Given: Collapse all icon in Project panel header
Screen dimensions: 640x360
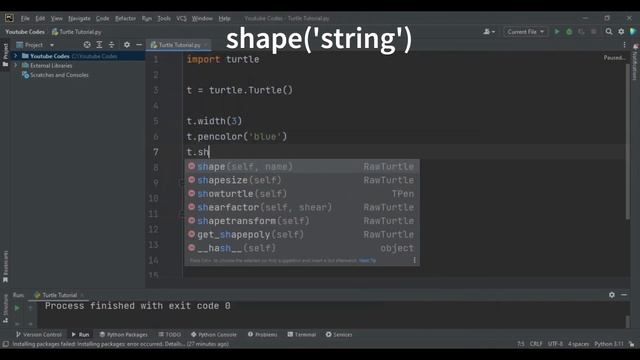Looking at the screenshot, I should 111,44.
